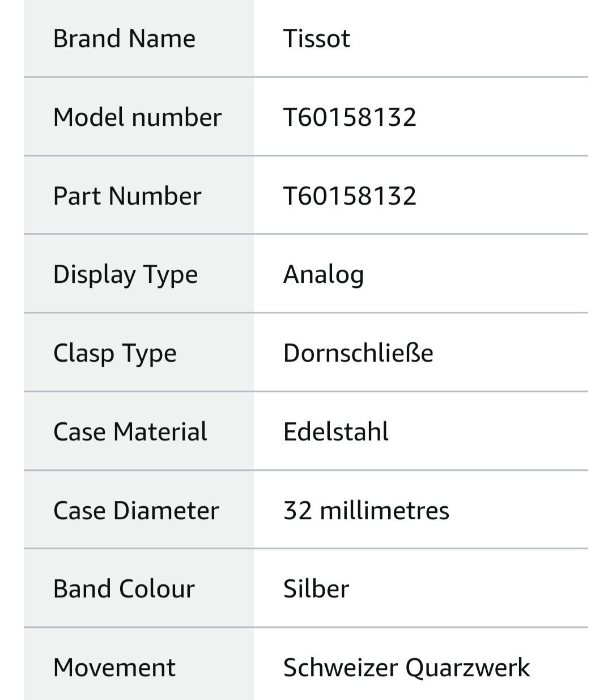Click the Brand Name label
The width and height of the screenshot is (612, 700).
pos(124,39)
